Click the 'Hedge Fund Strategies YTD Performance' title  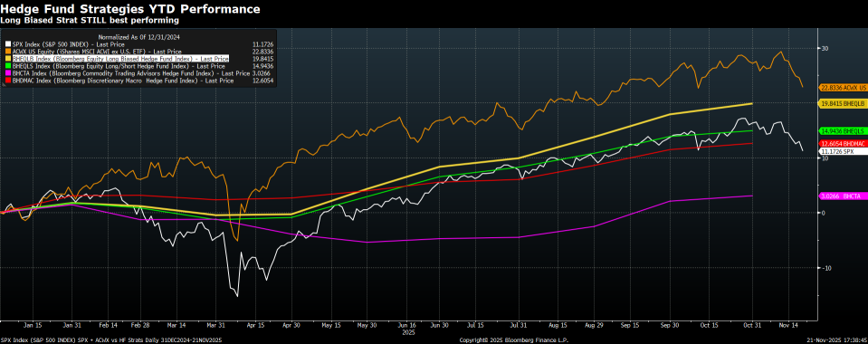130,9
